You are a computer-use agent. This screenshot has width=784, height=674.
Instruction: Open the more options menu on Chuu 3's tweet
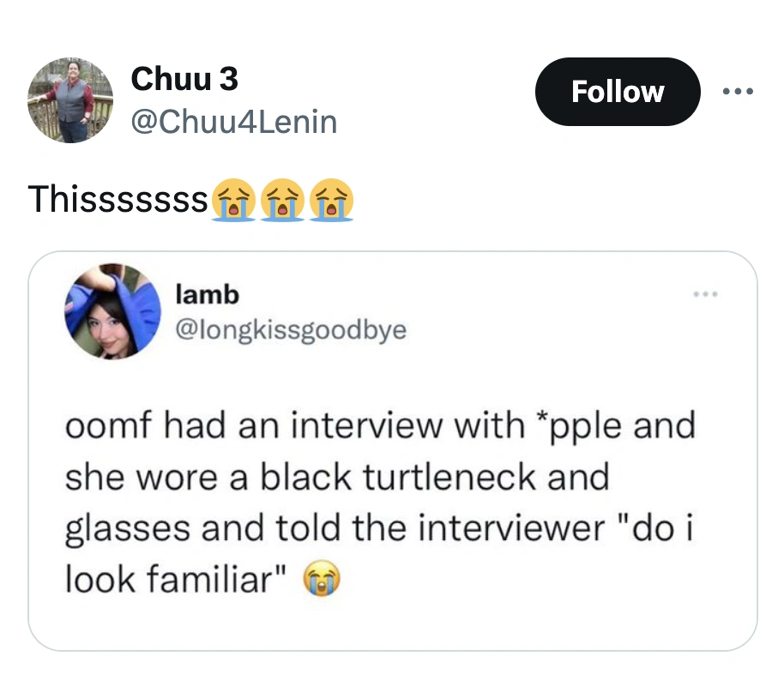[x=739, y=91]
